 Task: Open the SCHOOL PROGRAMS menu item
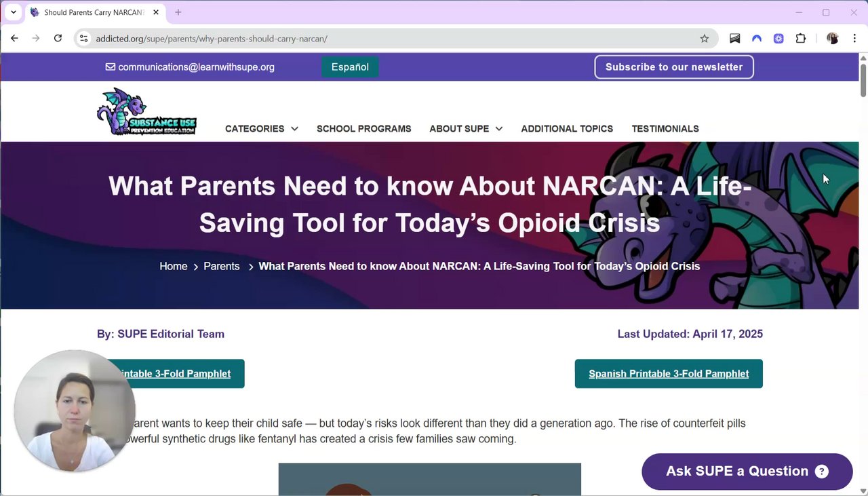point(363,129)
